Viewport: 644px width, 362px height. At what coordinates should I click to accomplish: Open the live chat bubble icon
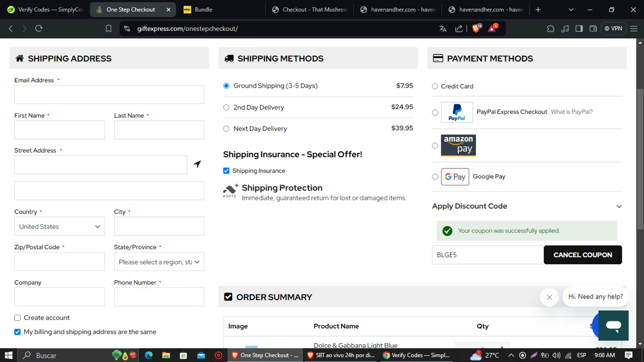(613, 325)
